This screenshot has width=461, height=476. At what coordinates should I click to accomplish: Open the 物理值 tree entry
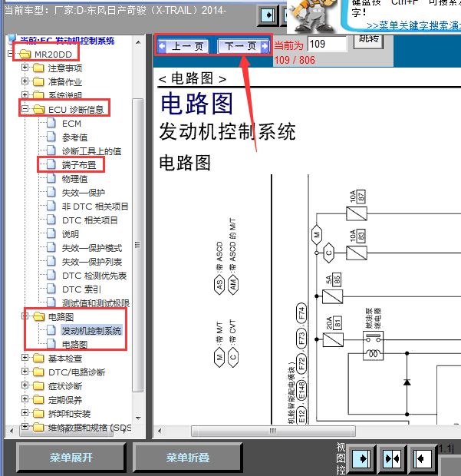point(74,179)
